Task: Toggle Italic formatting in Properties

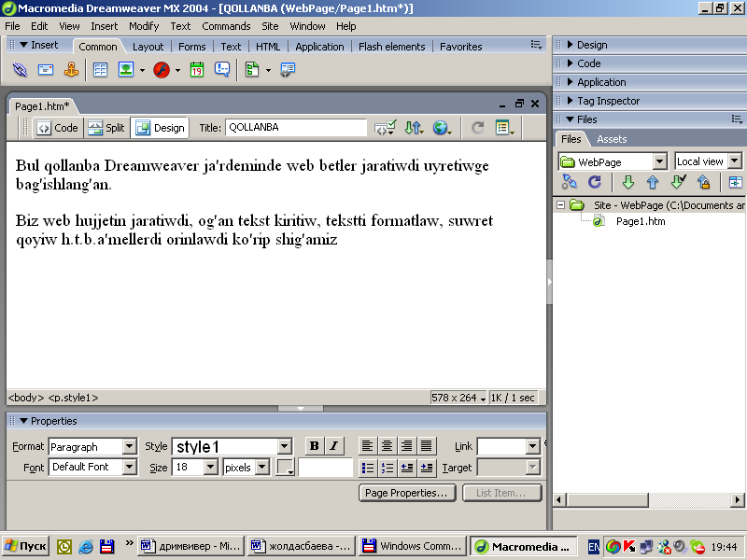Action: pos(334,446)
